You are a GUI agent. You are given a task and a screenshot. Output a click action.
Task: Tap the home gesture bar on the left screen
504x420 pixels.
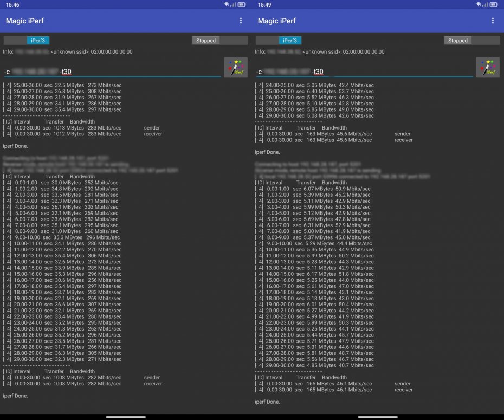(126, 416)
